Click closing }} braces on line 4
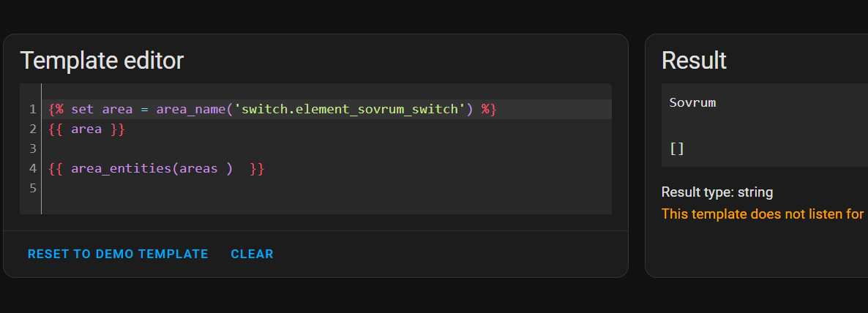 tap(258, 169)
